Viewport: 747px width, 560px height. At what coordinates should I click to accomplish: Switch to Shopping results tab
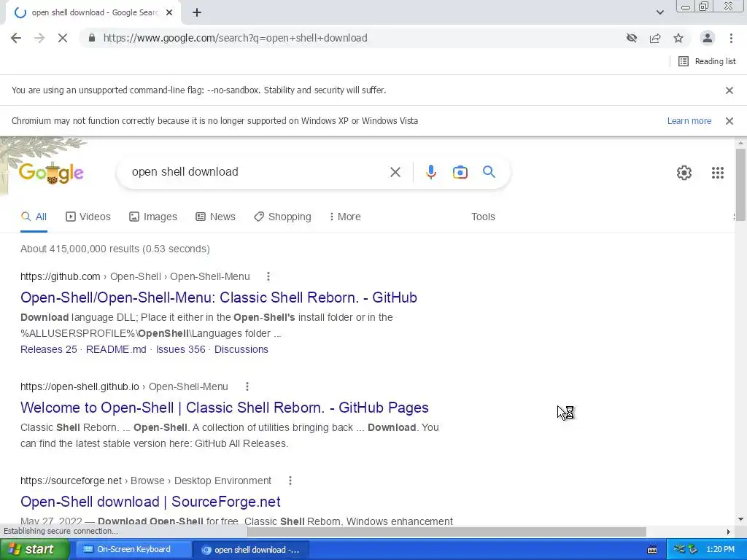click(x=282, y=217)
